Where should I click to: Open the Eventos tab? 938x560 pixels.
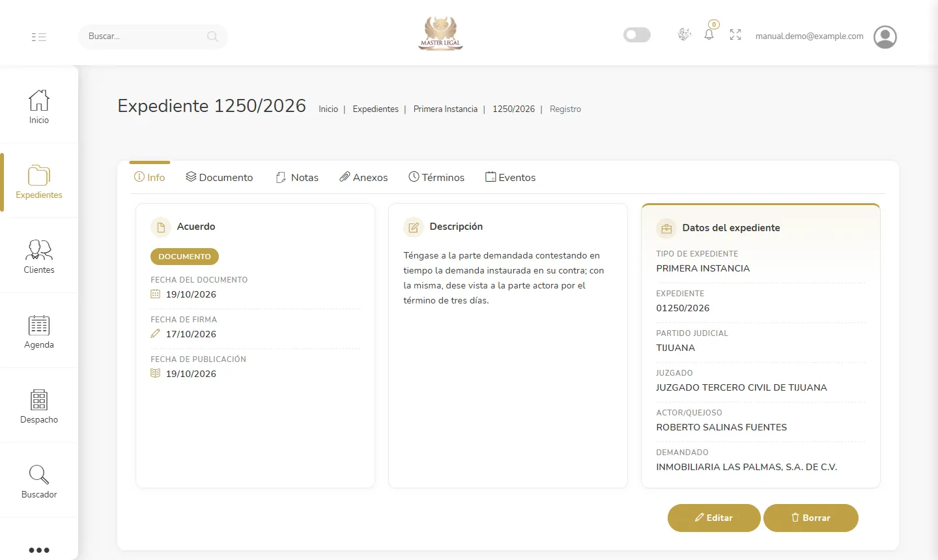click(x=511, y=177)
